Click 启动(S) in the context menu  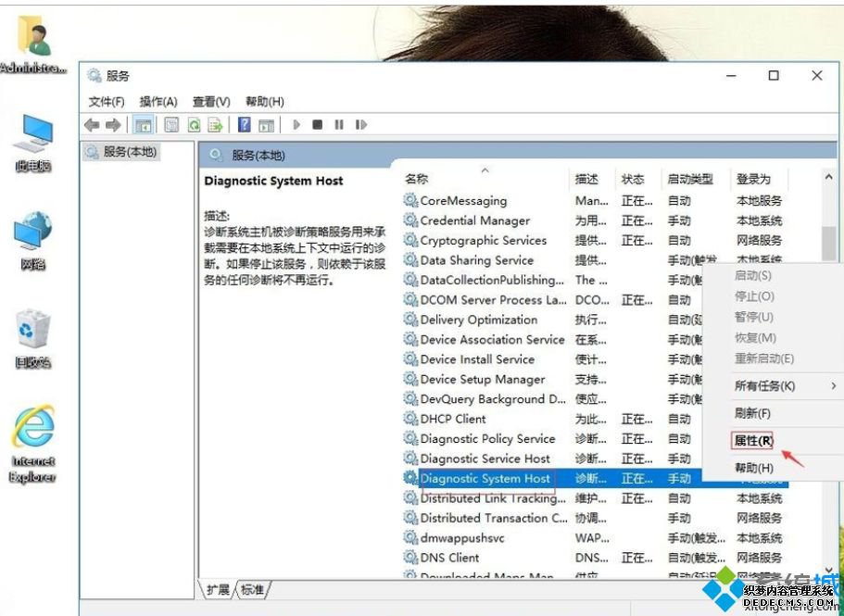752,275
